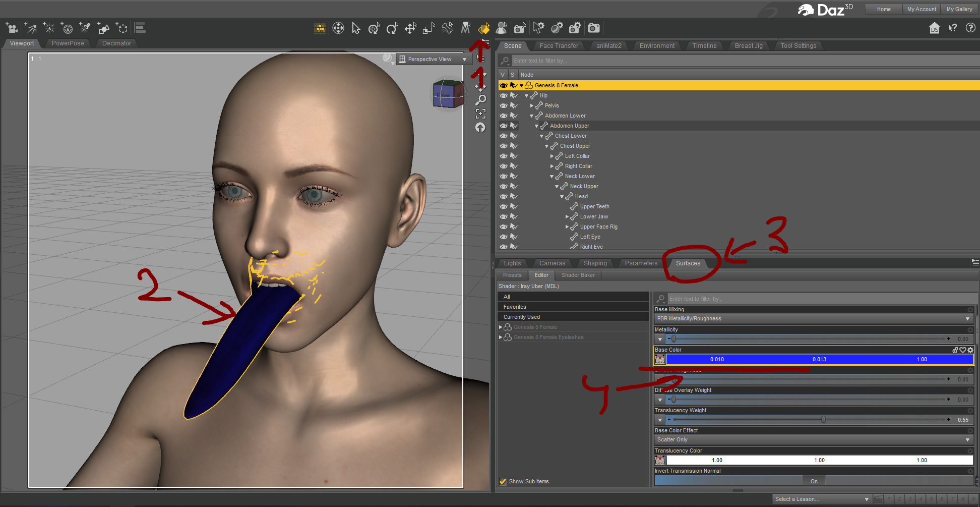The image size is (980, 507).
Task: Open the Shader Baker tab
Action: click(x=578, y=275)
